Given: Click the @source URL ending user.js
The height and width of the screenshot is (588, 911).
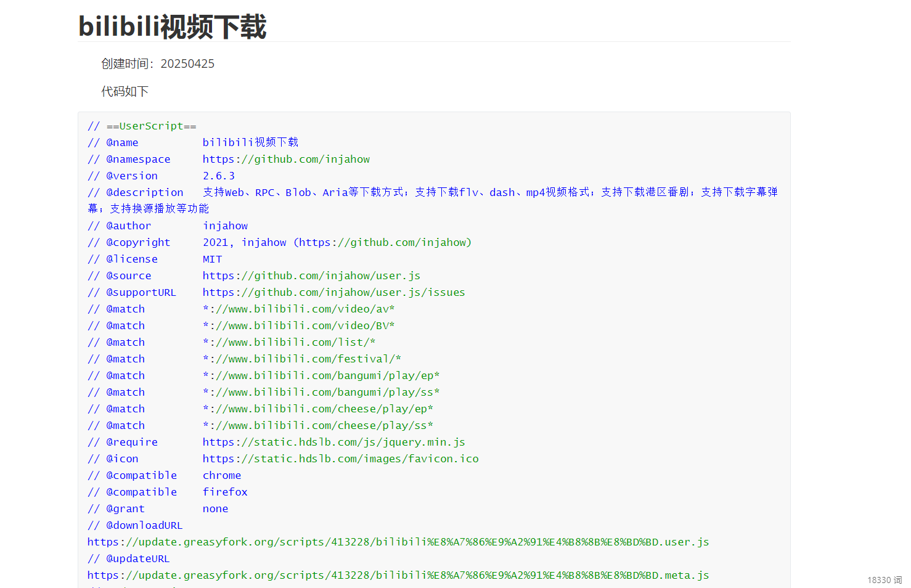Looking at the screenshot, I should [311, 276].
